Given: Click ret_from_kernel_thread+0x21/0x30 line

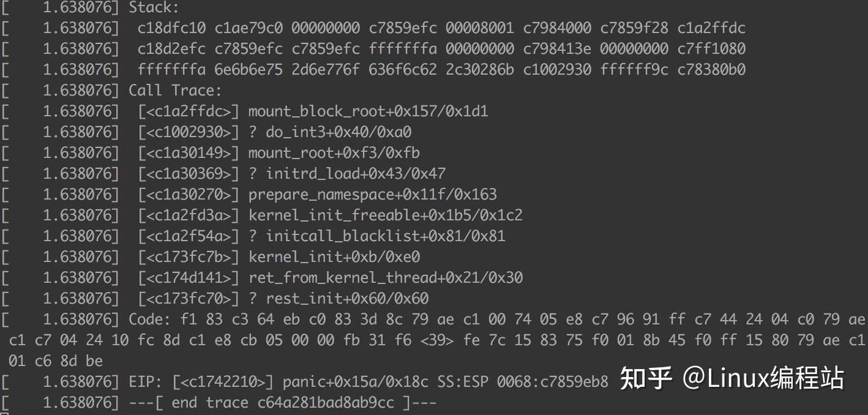Looking at the screenshot, I should [385, 278].
